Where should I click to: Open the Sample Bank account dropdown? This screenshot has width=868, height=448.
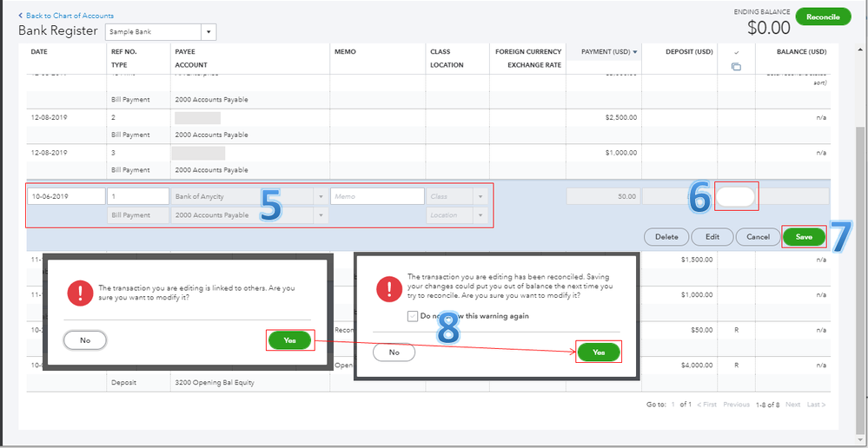pyautogui.click(x=209, y=32)
